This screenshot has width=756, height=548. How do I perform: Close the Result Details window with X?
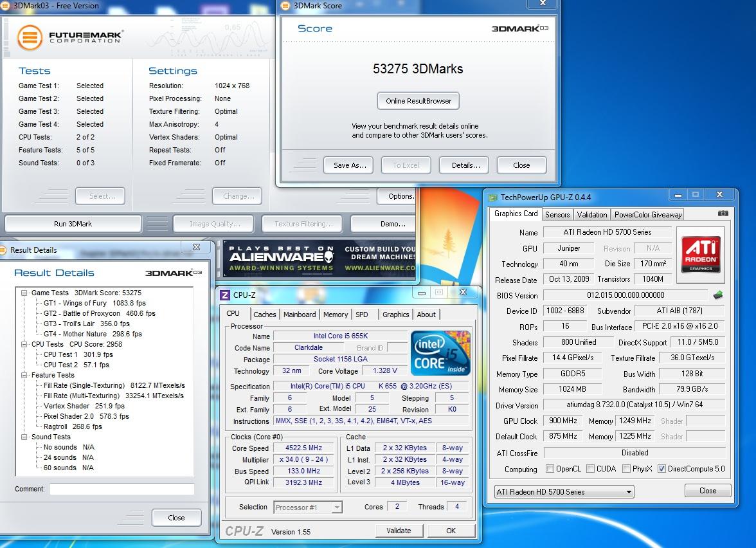196,247
